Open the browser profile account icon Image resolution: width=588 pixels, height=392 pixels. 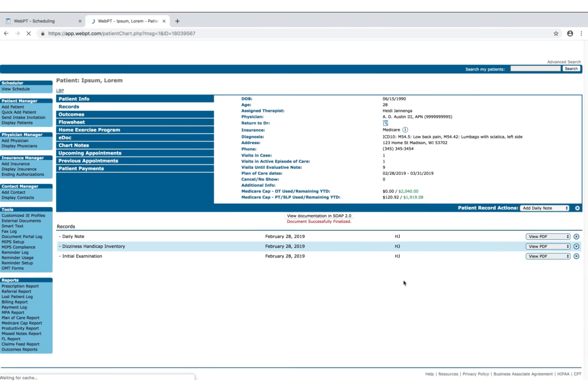[570, 34]
